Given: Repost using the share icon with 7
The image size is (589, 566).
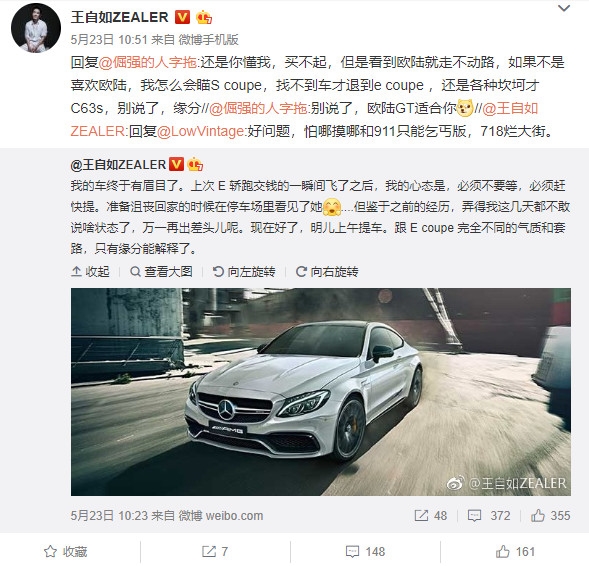Looking at the screenshot, I should pos(215,551).
